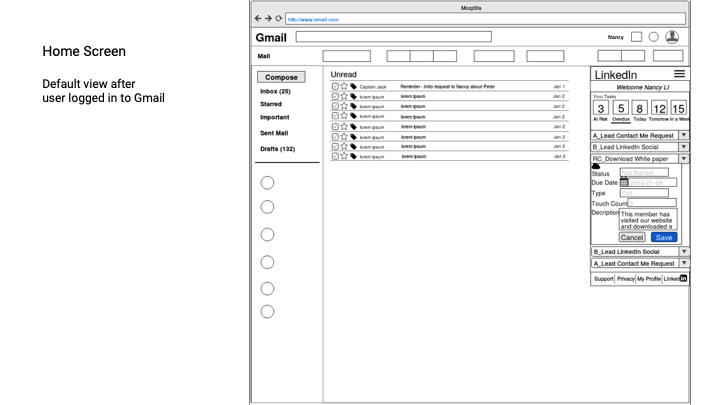
Task: Open the LinkedIn panel hamburger menu
Action: pos(680,75)
